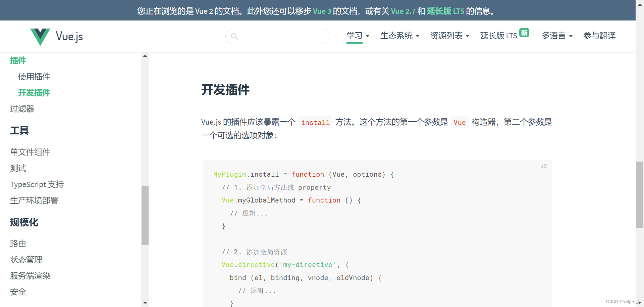Focus the search input field
This screenshot has height=307, width=644.
click(278, 36)
